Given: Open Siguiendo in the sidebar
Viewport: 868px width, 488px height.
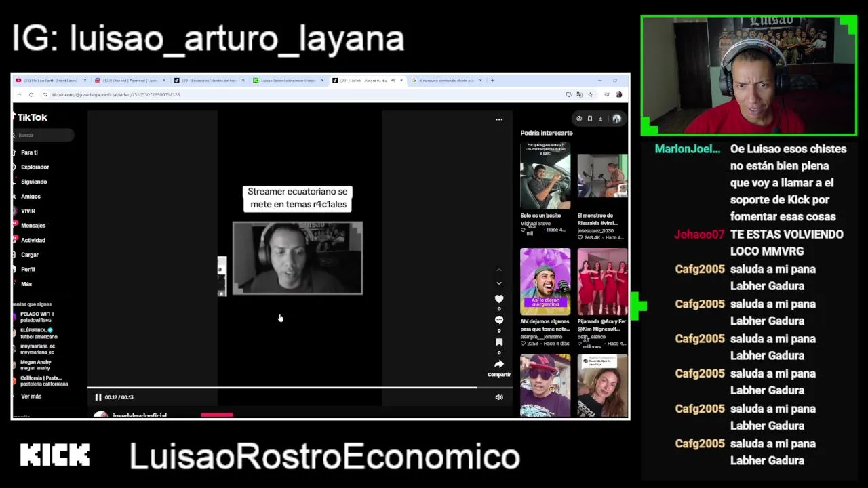Looking at the screenshot, I should pyautogui.click(x=30, y=182).
